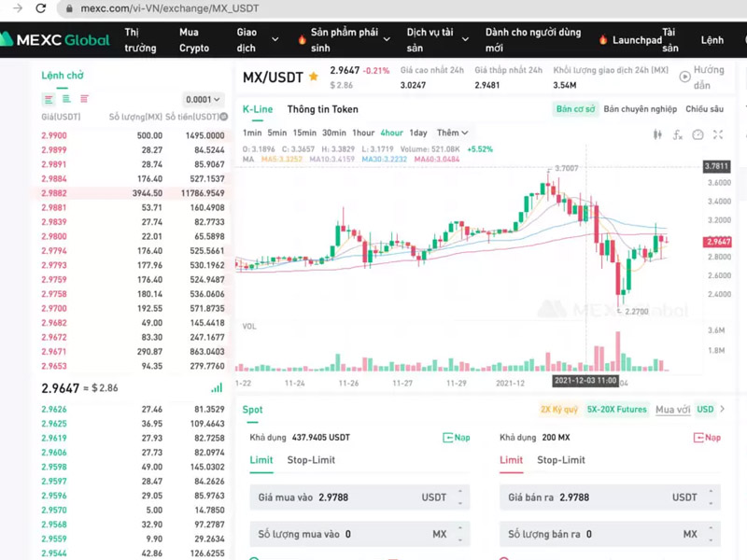Increase Giá mua vào with up stepper
Viewport: 747px width, 560px height.
pyautogui.click(x=460, y=491)
